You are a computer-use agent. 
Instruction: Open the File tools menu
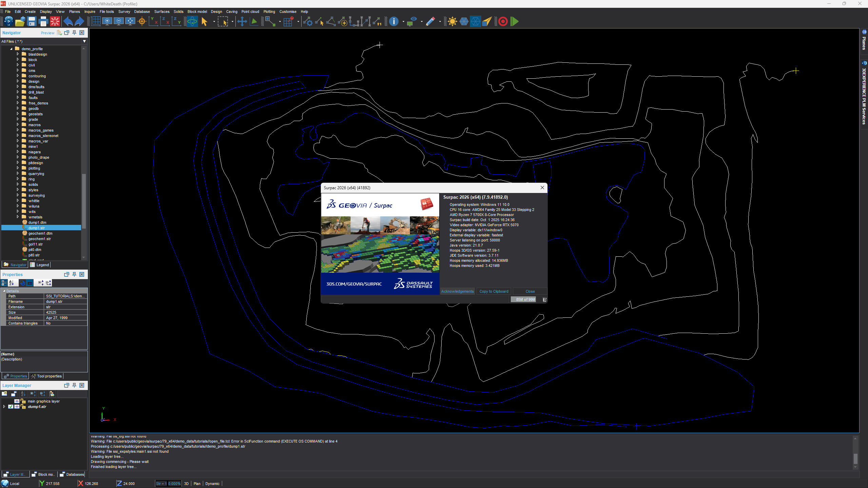click(107, 12)
